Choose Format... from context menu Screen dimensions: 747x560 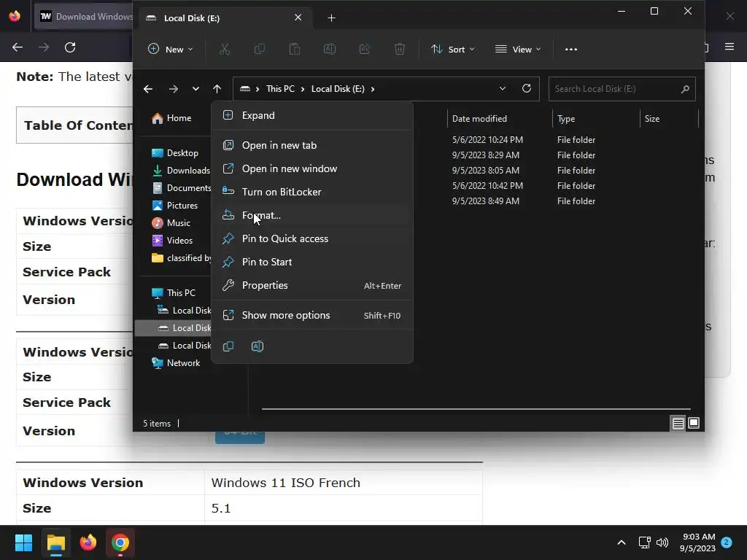click(x=312, y=215)
